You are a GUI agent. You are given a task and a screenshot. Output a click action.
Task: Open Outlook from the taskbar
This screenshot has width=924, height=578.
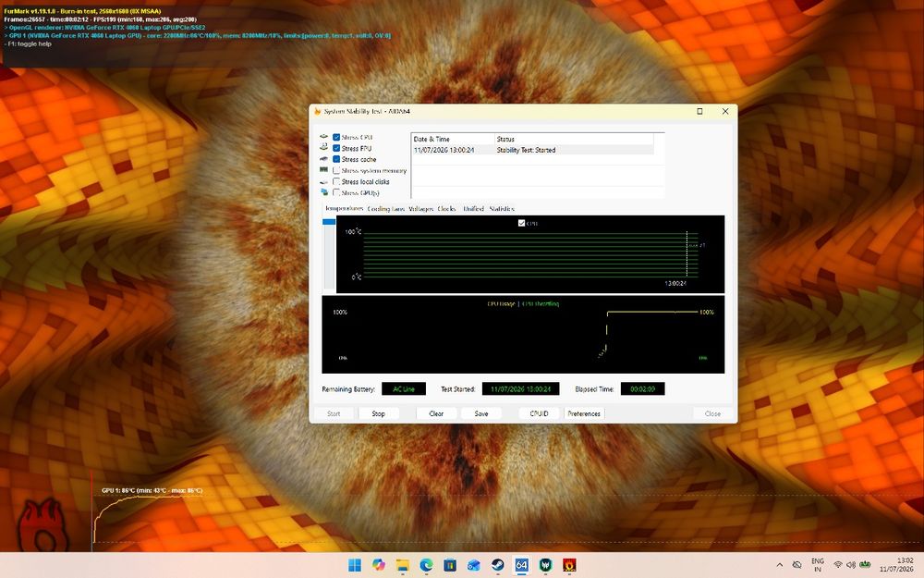[474, 565]
